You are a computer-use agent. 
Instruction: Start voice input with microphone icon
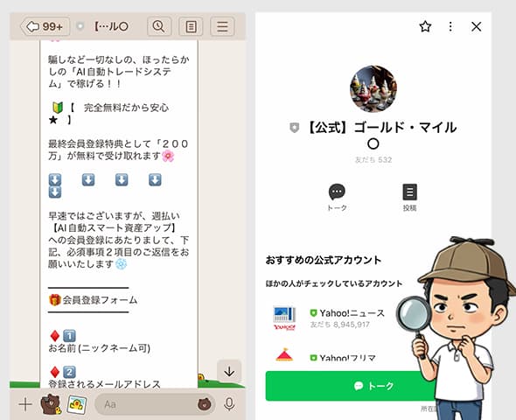click(x=229, y=404)
